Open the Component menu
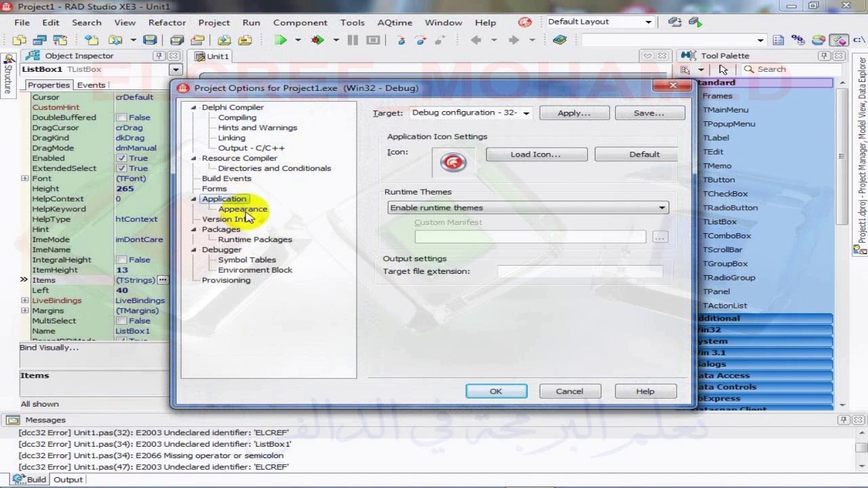868x488 pixels. coord(300,22)
